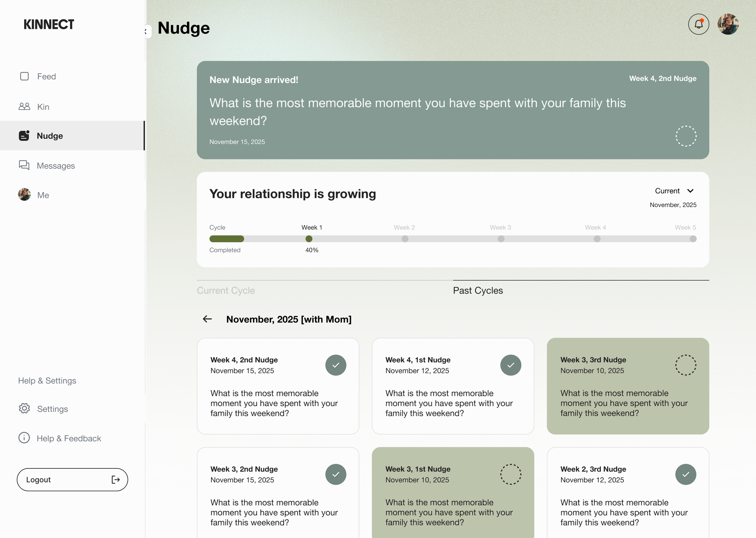Click the Week 2 marker on progress bar
Screen dimensions: 756x538
click(405, 239)
